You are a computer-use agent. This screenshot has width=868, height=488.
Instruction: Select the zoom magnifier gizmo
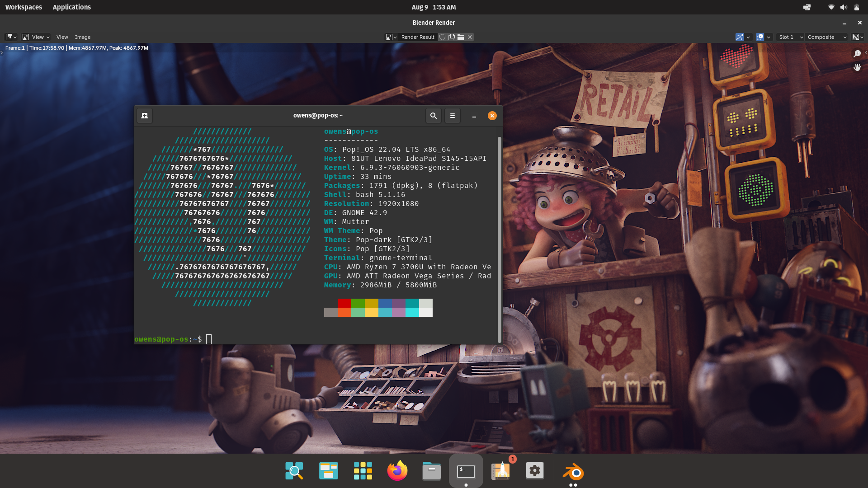click(x=857, y=54)
